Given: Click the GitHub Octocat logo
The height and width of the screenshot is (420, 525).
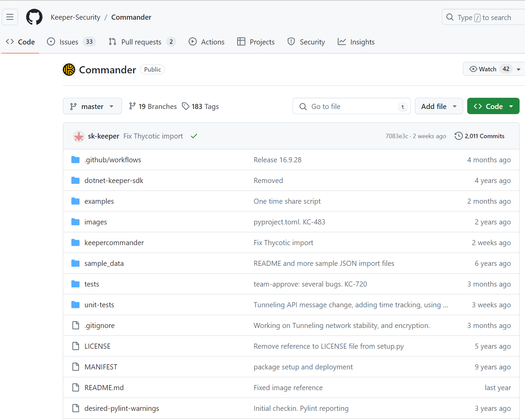Looking at the screenshot, I should coord(34,17).
